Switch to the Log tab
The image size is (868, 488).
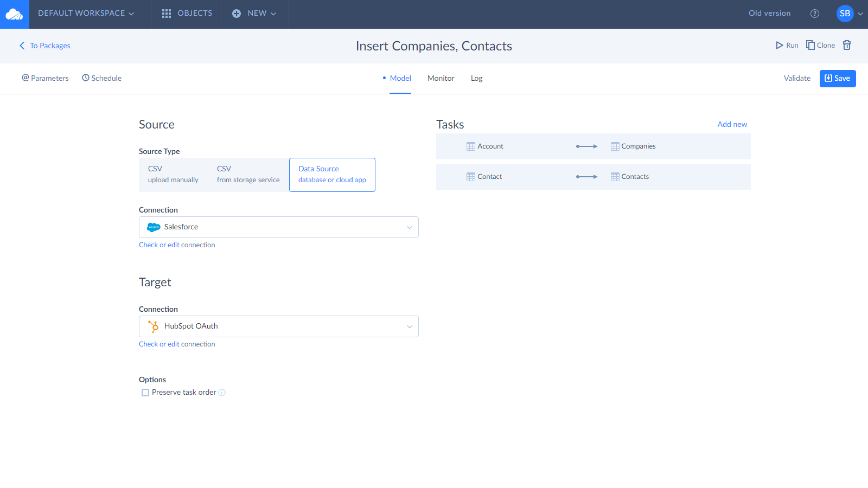[477, 78]
